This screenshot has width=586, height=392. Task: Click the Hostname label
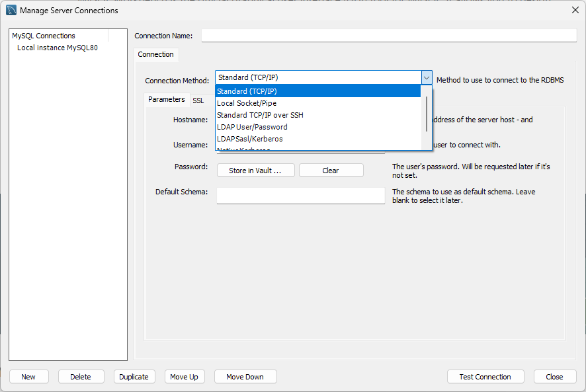point(190,120)
